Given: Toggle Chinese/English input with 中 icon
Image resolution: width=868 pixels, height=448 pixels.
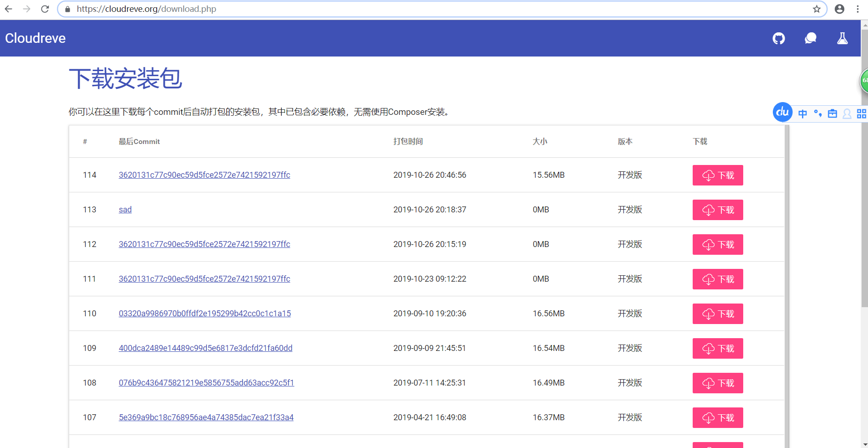Looking at the screenshot, I should (803, 113).
